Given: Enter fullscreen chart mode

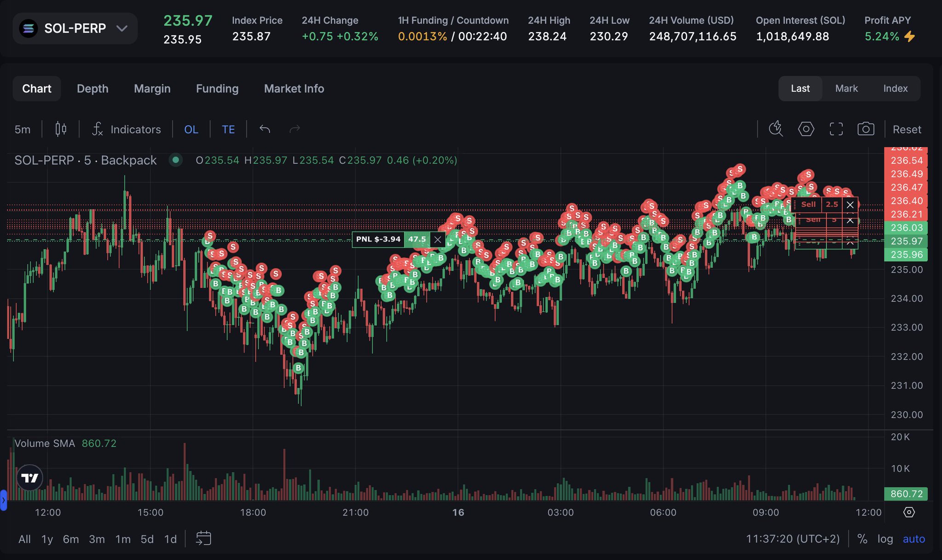Looking at the screenshot, I should (x=836, y=129).
